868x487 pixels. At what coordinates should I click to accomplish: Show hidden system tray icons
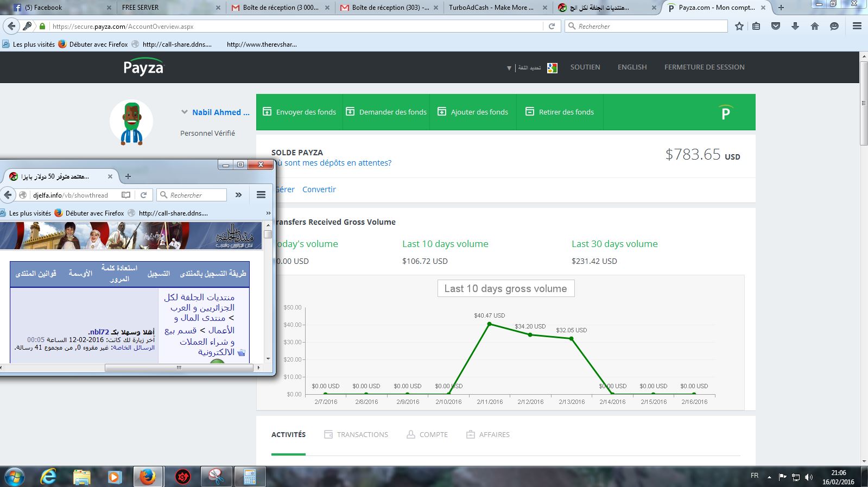769,477
